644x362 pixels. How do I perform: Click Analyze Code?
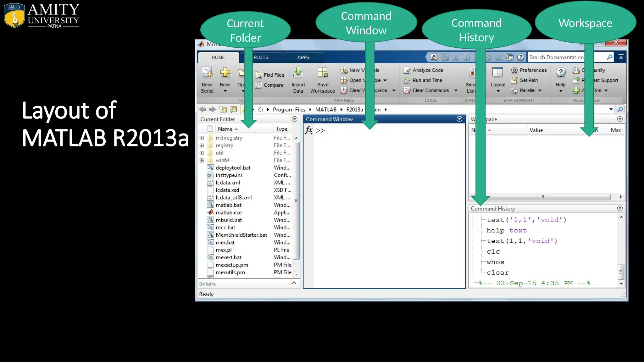(x=424, y=70)
